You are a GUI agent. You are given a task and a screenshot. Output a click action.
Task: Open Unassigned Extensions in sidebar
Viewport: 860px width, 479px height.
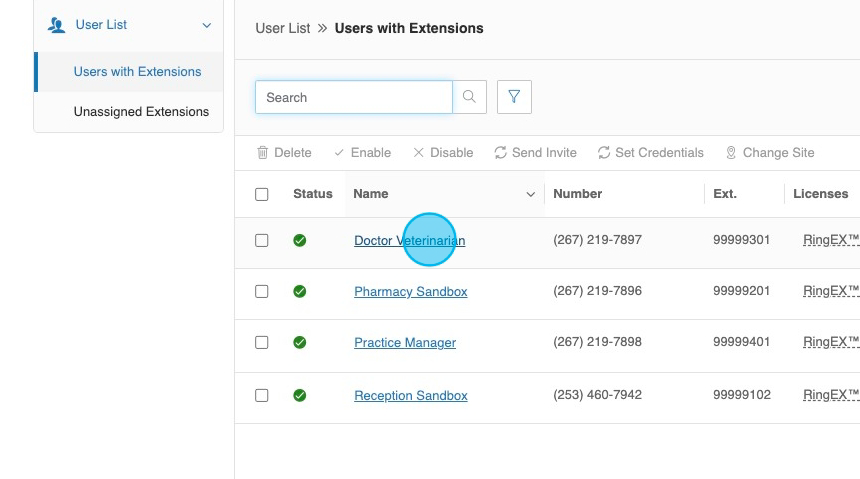tap(141, 111)
